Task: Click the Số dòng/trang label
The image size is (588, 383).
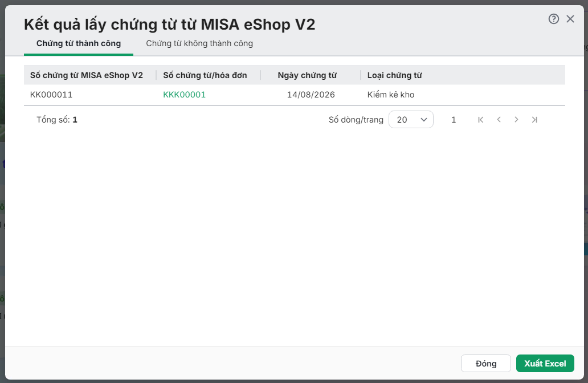Action: pos(356,120)
